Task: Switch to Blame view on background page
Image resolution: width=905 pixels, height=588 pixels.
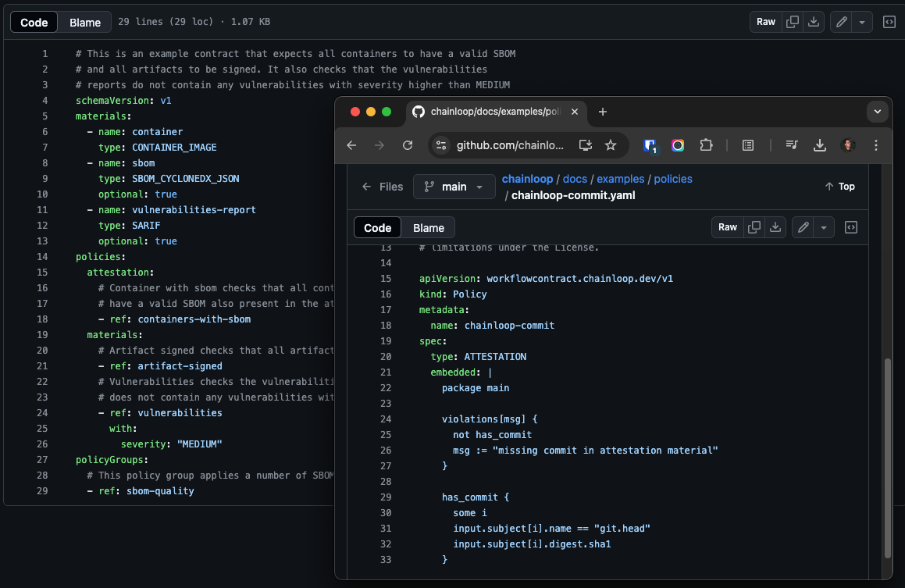Action: [85, 23]
